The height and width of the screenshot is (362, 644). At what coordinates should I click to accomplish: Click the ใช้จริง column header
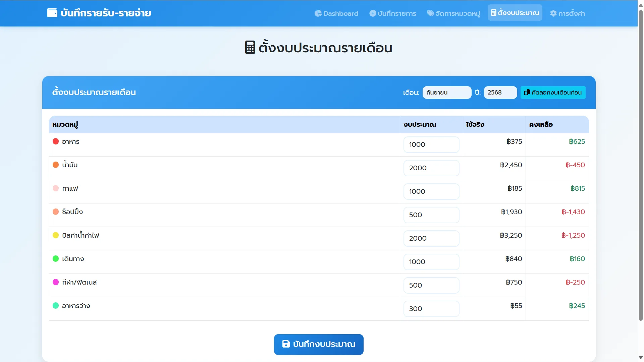[x=494, y=124]
